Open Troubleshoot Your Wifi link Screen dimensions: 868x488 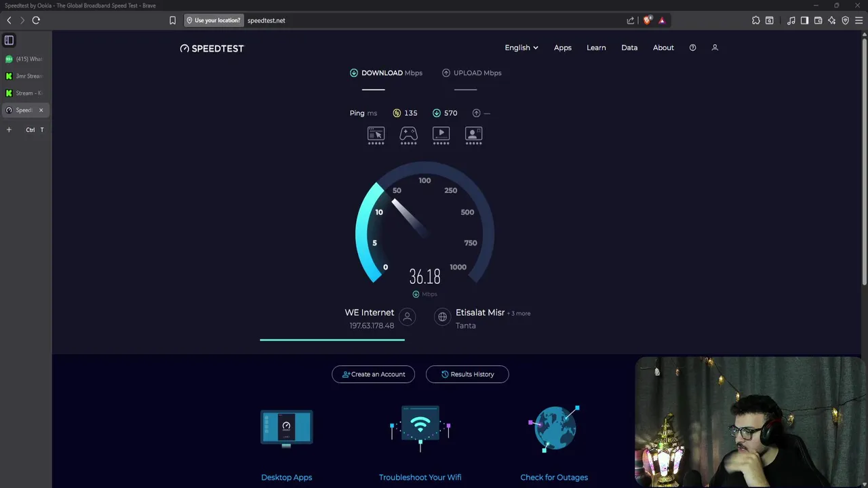point(420,477)
